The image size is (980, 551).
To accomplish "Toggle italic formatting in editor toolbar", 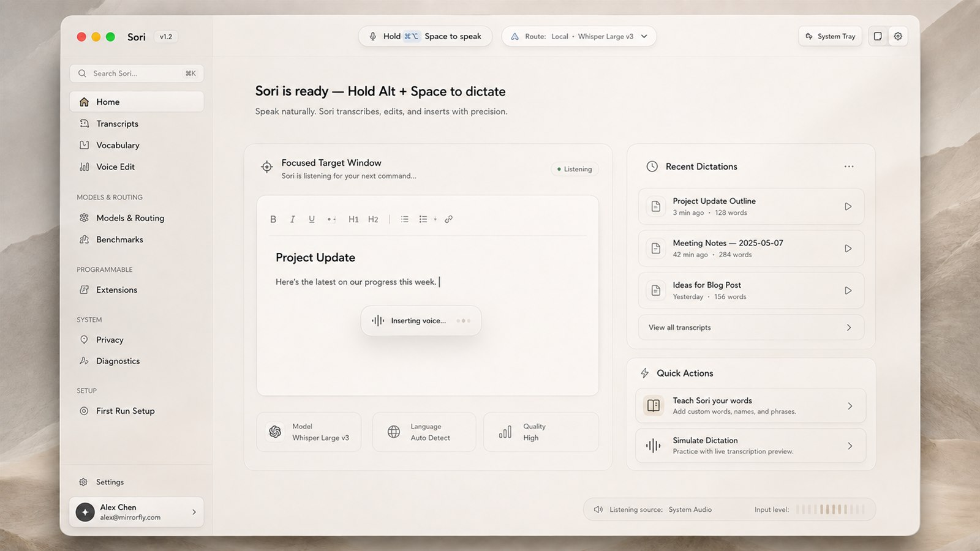I will pos(293,219).
